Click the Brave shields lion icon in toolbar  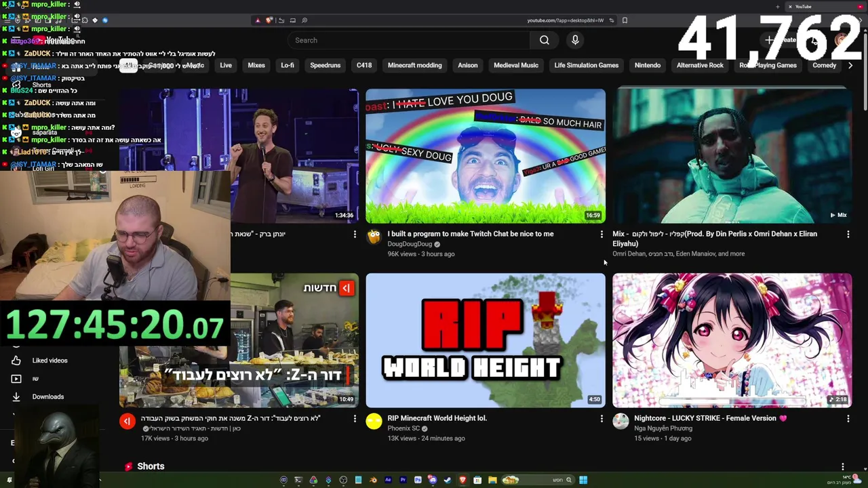click(269, 20)
